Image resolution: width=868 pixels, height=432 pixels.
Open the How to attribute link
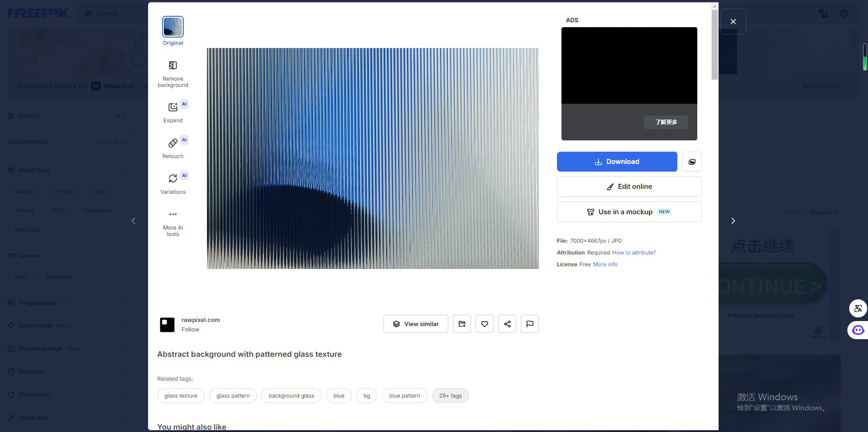pos(634,253)
